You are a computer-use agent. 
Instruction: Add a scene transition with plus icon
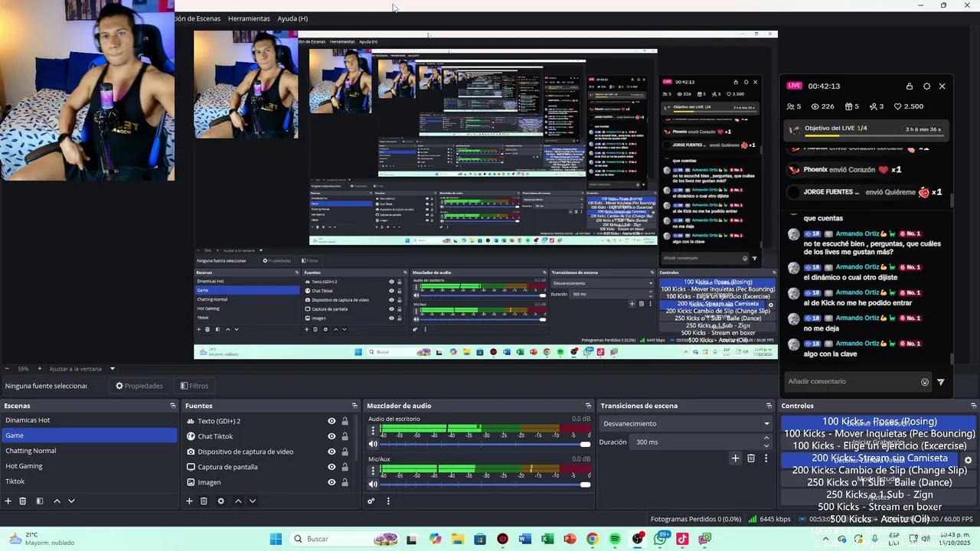coord(735,458)
